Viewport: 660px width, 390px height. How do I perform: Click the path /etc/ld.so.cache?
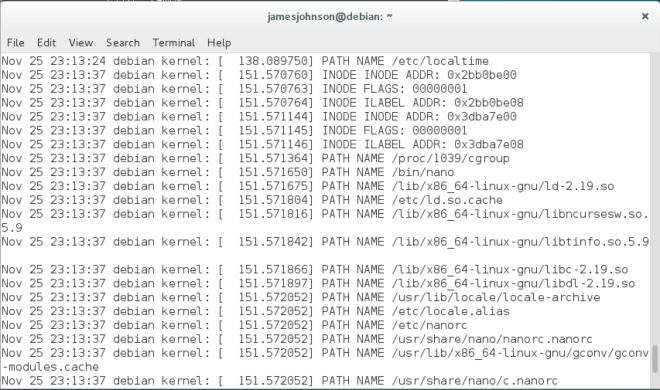coord(447,200)
